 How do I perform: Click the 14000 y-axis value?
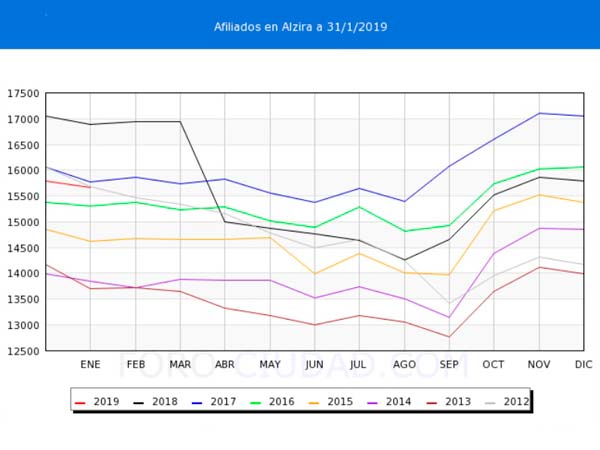click(x=23, y=274)
